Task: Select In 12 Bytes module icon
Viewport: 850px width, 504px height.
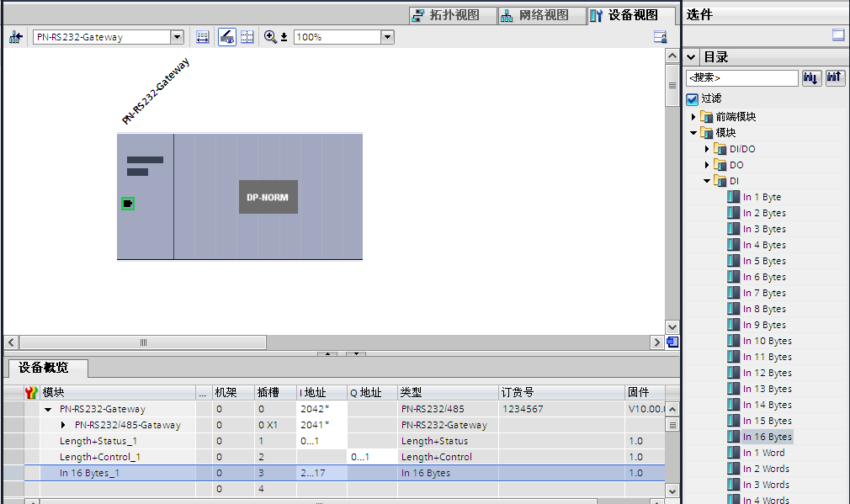Action: pos(734,373)
